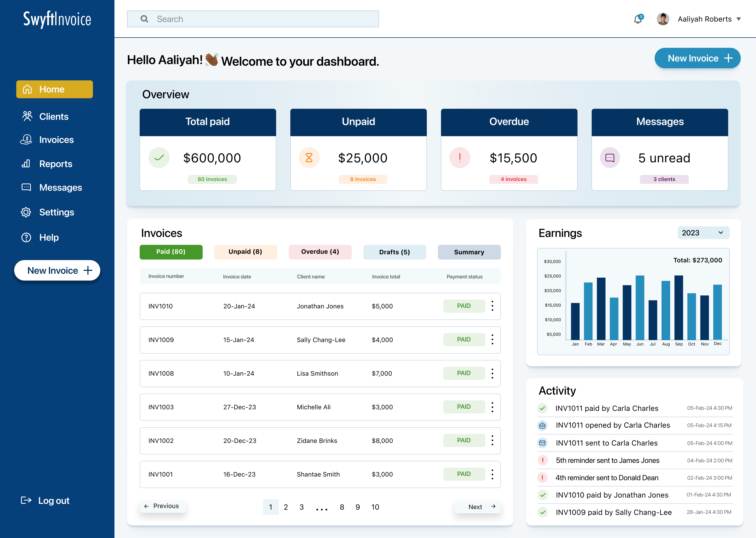Click the checkmark icon for INV1010 paid

pyautogui.click(x=543, y=495)
